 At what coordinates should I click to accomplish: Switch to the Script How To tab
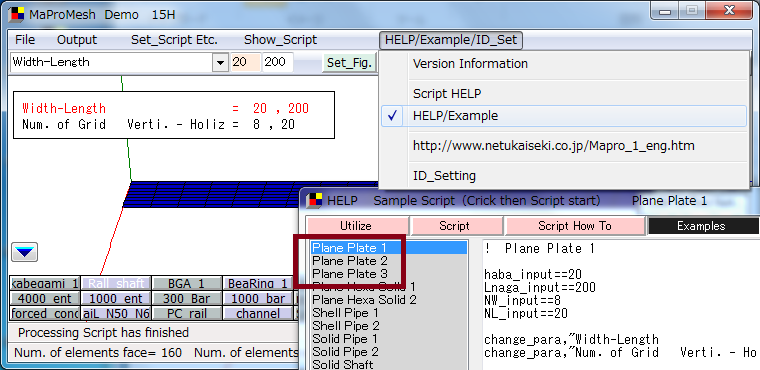pos(575,226)
